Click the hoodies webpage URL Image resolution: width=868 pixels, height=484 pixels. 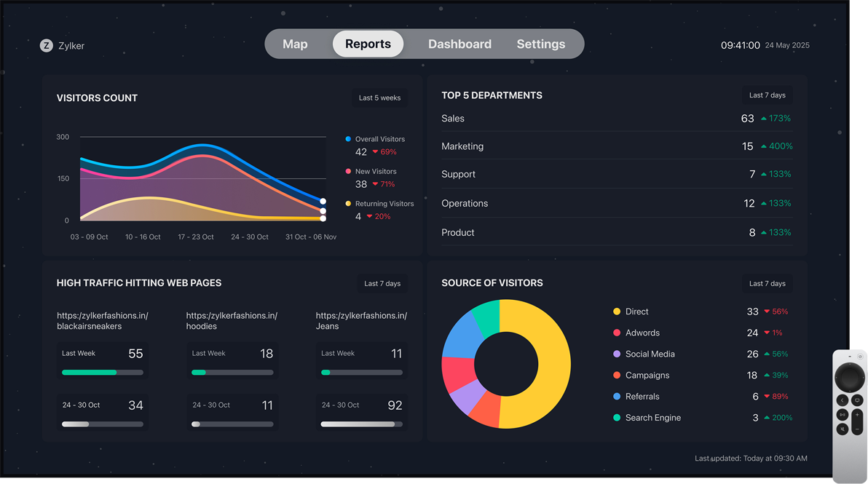(232, 320)
